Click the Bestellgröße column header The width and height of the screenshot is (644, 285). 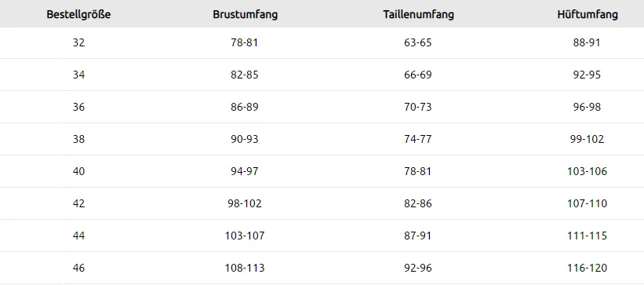pyautogui.click(x=78, y=14)
